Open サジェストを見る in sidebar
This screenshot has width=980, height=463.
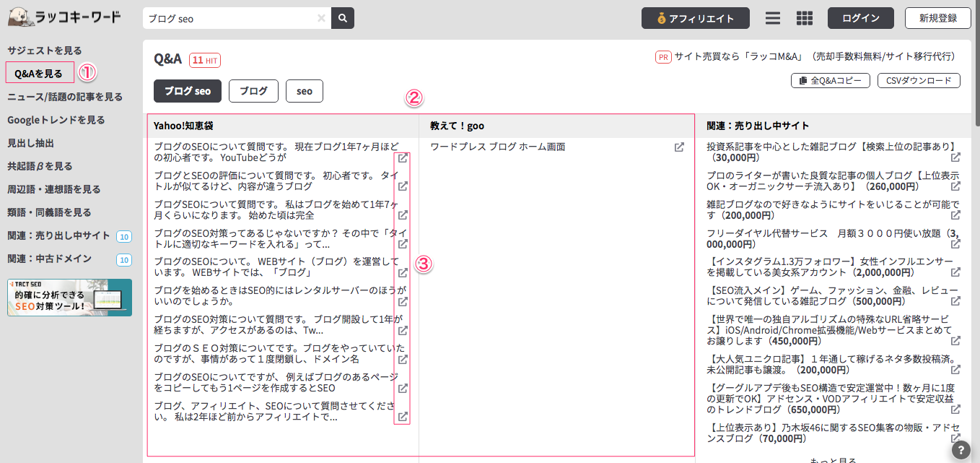tap(45, 51)
